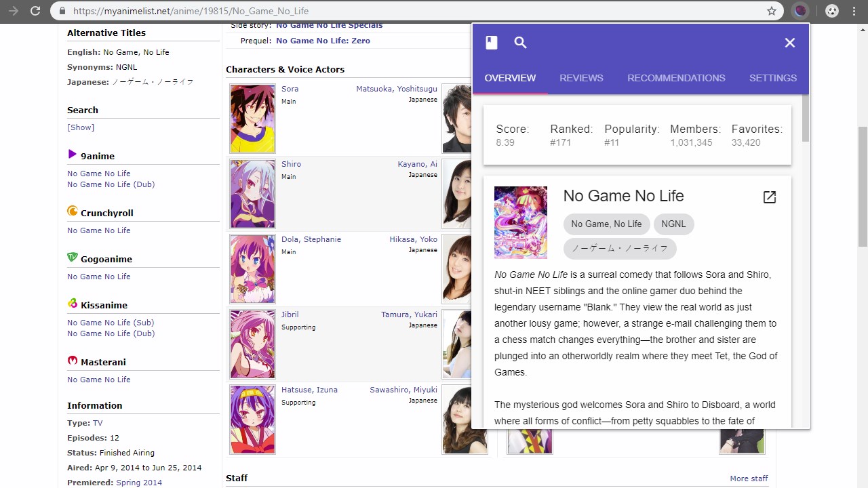Click the popup's vertical scrollbar
The width and height of the screenshot is (868, 488).
(805, 119)
